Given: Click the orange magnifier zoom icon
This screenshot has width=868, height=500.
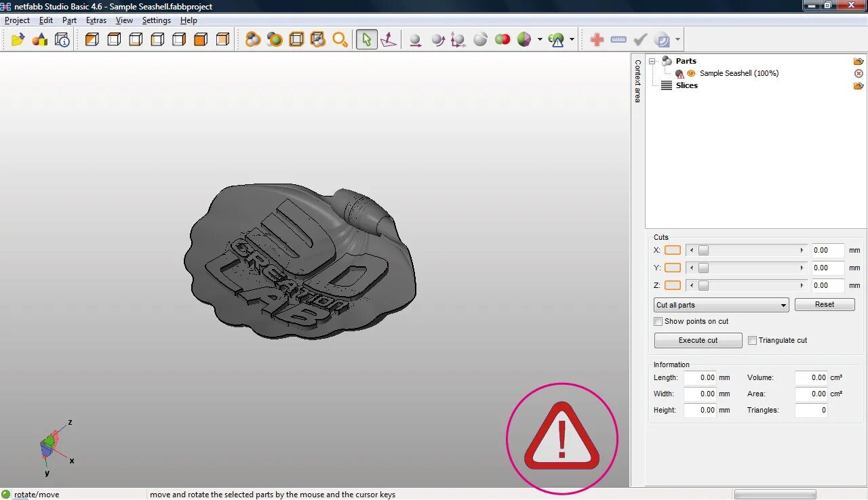Looking at the screenshot, I should 340,40.
